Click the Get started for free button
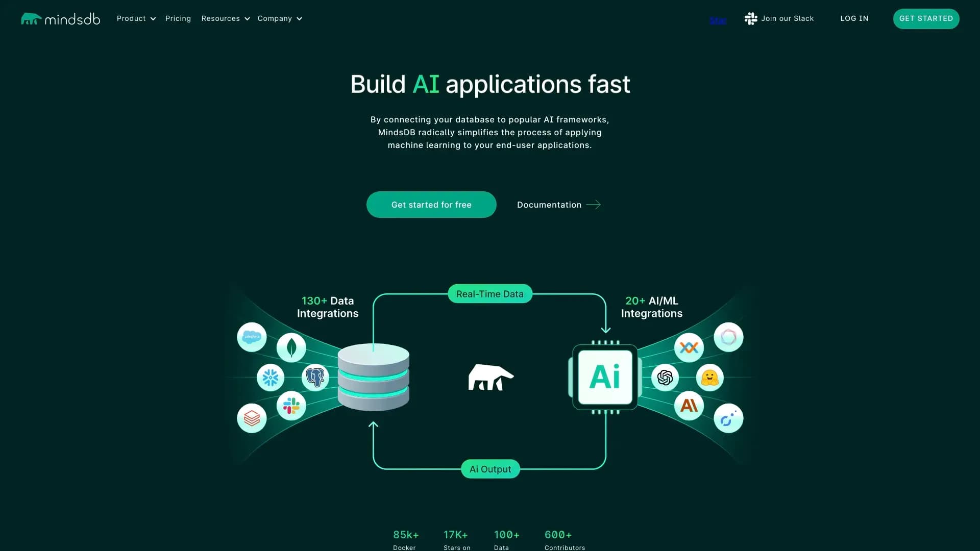980x551 pixels. pos(431,205)
